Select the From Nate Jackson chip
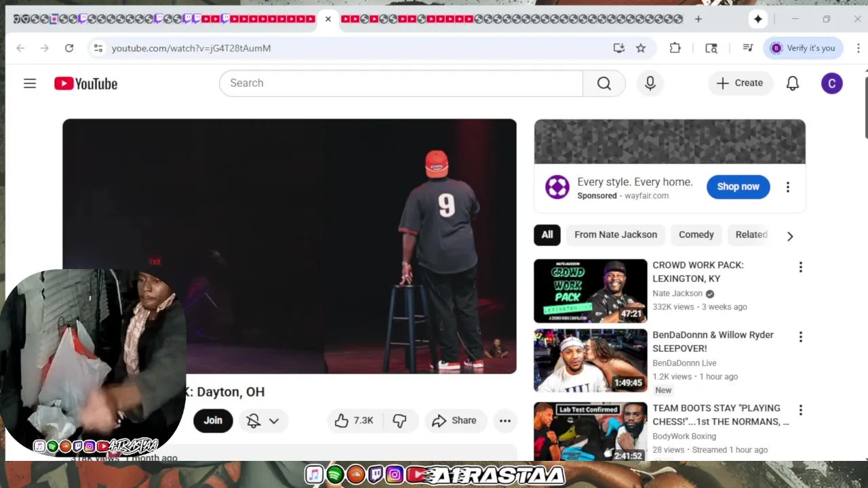The height and width of the screenshot is (488, 868). (x=616, y=235)
